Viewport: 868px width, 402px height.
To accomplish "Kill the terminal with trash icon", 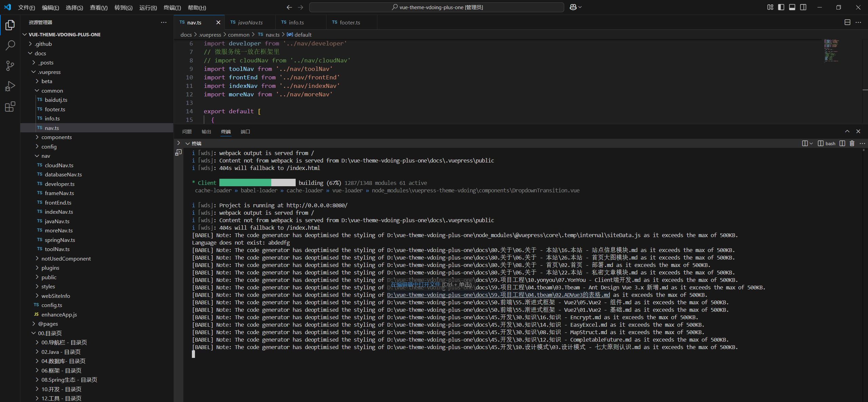I will 852,143.
